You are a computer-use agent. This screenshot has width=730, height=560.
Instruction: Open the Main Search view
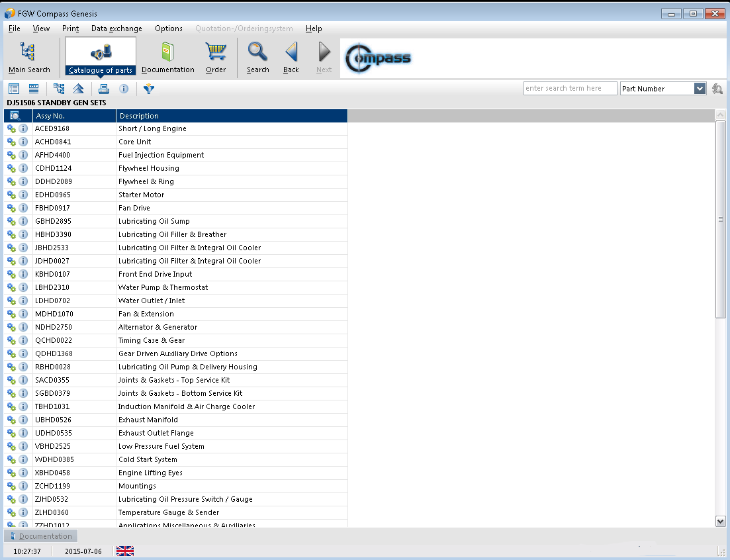(x=28, y=58)
